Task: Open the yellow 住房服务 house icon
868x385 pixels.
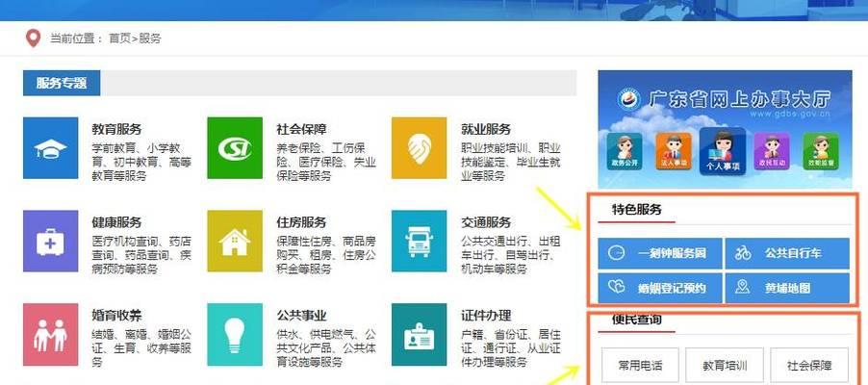Action: [x=235, y=241]
